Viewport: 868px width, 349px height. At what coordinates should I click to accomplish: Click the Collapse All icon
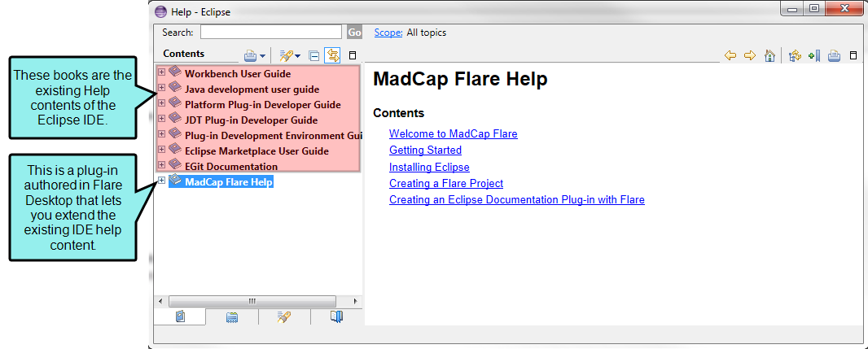tap(313, 55)
